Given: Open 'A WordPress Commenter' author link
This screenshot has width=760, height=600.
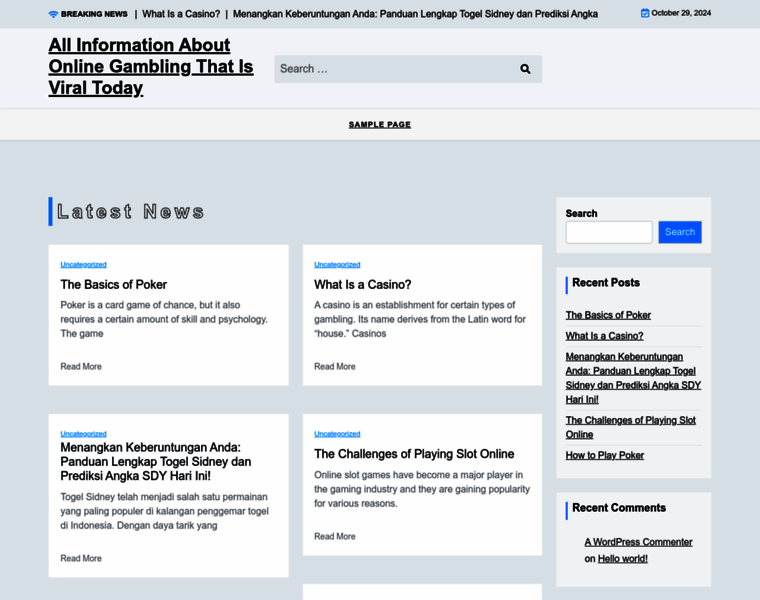Looking at the screenshot, I should tap(638, 542).
